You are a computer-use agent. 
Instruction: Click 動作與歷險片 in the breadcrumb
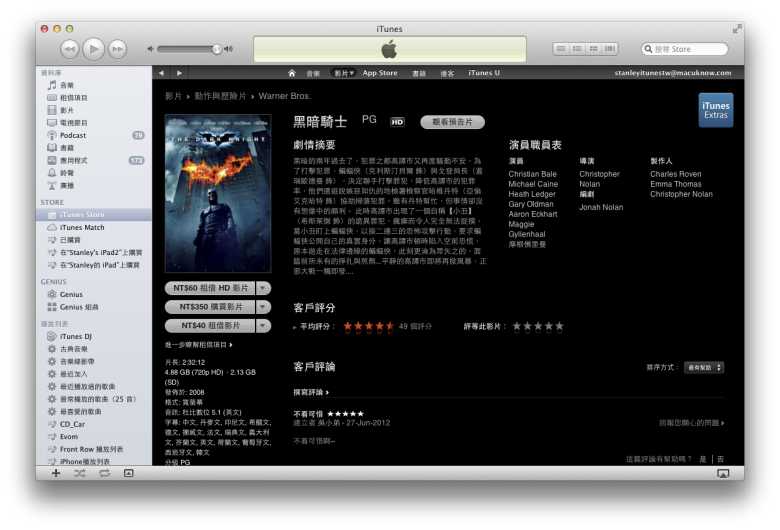click(x=220, y=96)
